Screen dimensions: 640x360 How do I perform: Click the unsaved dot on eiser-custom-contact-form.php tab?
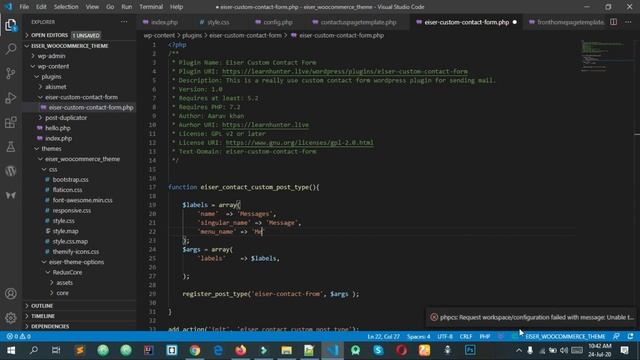click(515, 22)
